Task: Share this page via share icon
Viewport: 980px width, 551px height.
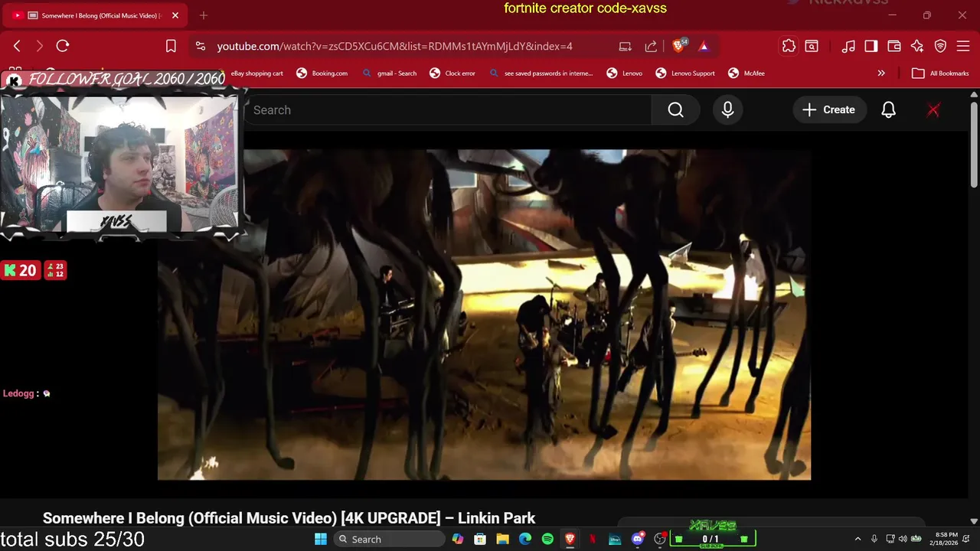Action: [651, 46]
